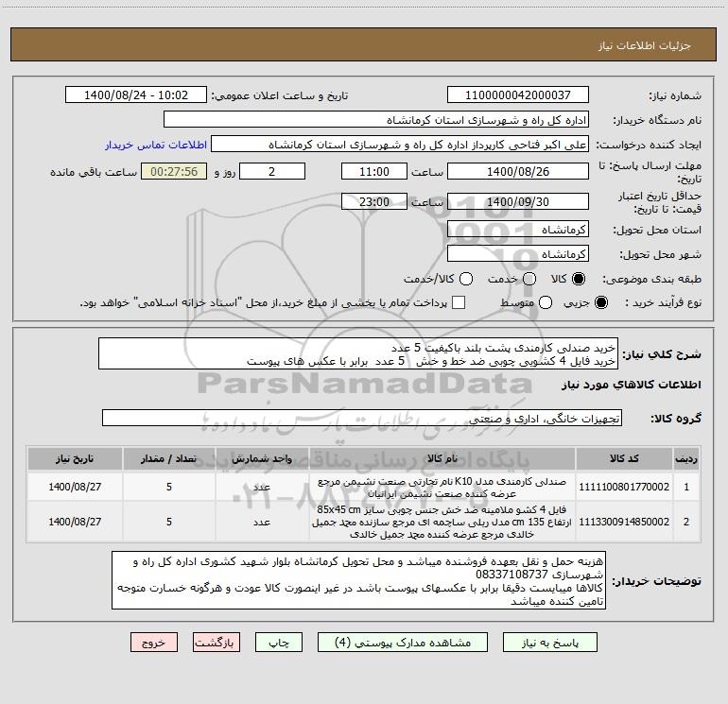
Task: Click the خروج exit button
Action: pos(154,643)
